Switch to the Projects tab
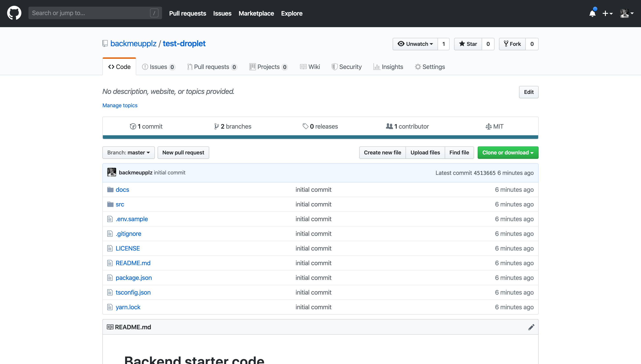Screen dimensions: 641x364 point(268,67)
